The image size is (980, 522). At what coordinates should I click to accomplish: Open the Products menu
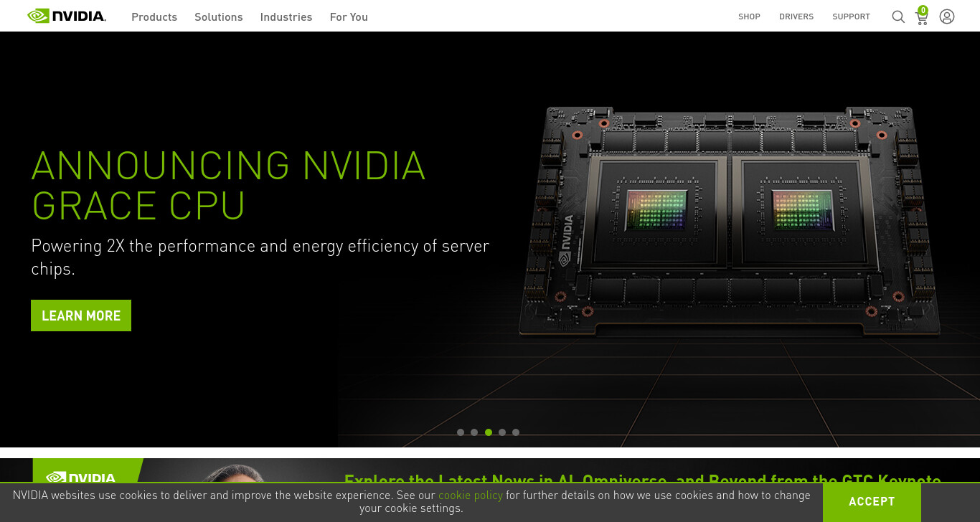[x=154, y=16]
